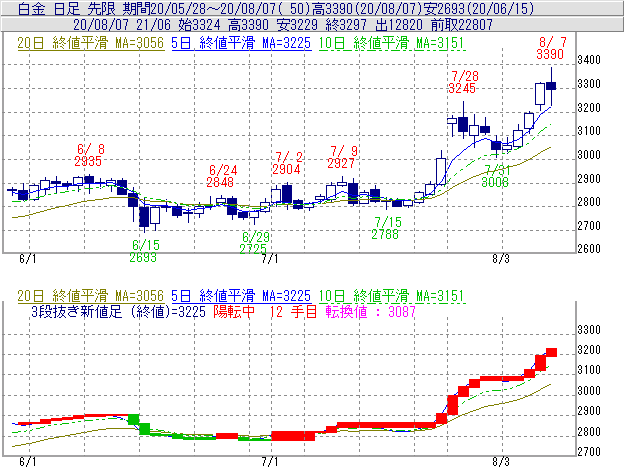Click the '7/31 3008' low label

495,176
